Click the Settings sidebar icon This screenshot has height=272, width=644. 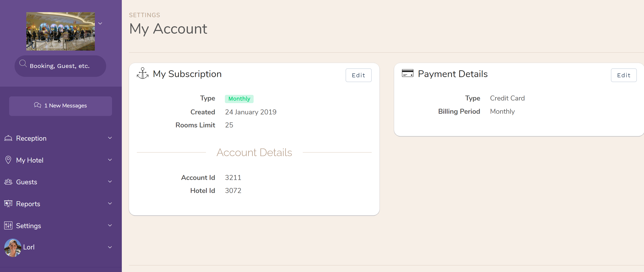pyautogui.click(x=8, y=225)
